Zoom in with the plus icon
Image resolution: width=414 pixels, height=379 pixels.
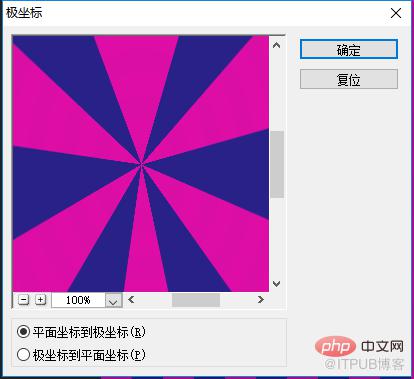[41, 300]
